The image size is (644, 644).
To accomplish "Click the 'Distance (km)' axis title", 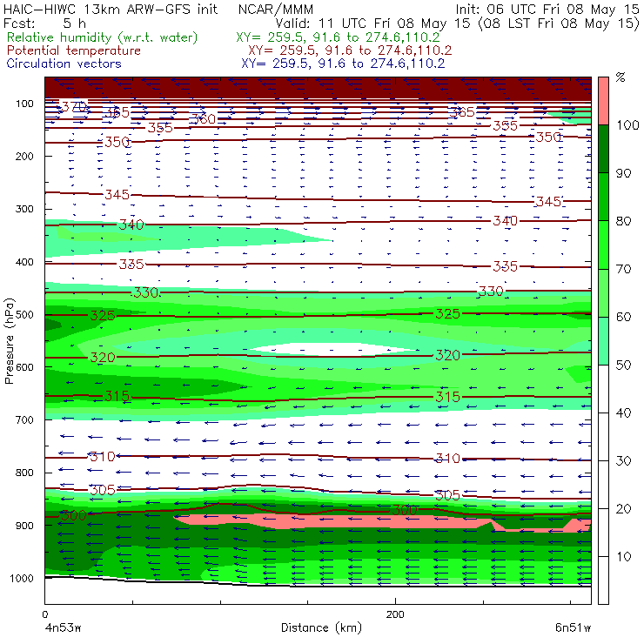I will point(321,627).
